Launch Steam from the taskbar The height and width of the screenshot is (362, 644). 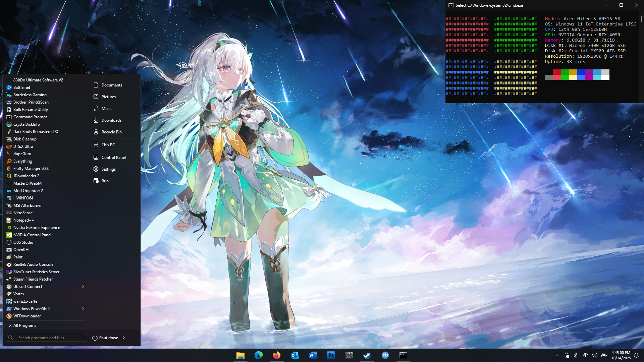pyautogui.click(x=367, y=355)
